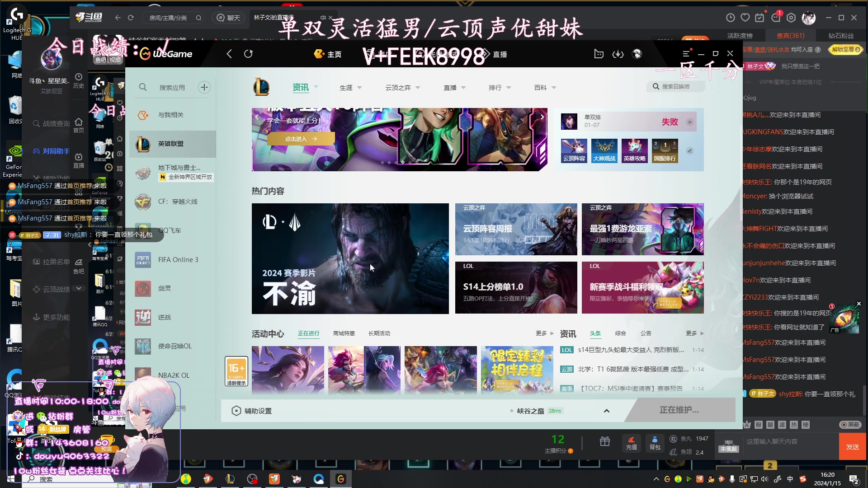Open WeGame user avatar icon

637,54
